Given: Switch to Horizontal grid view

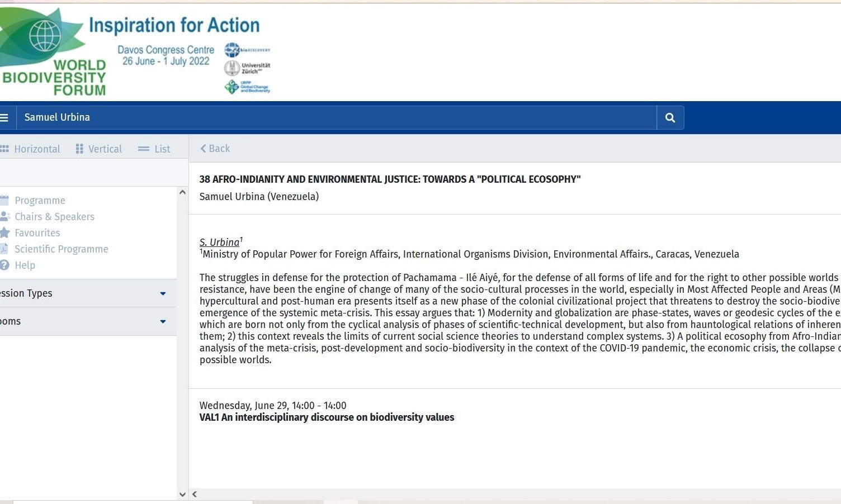Looking at the screenshot, I should pyautogui.click(x=30, y=149).
